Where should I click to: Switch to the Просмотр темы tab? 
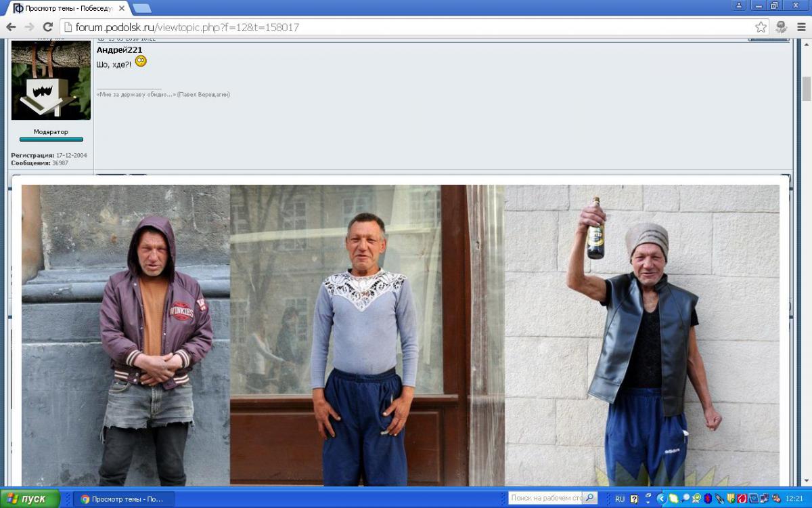(68, 9)
